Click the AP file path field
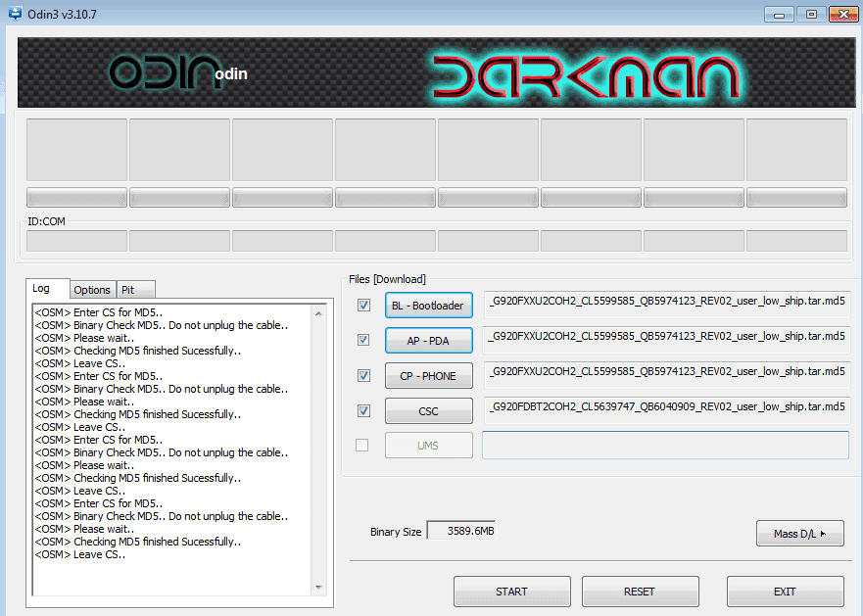The image size is (863, 616). [x=666, y=340]
